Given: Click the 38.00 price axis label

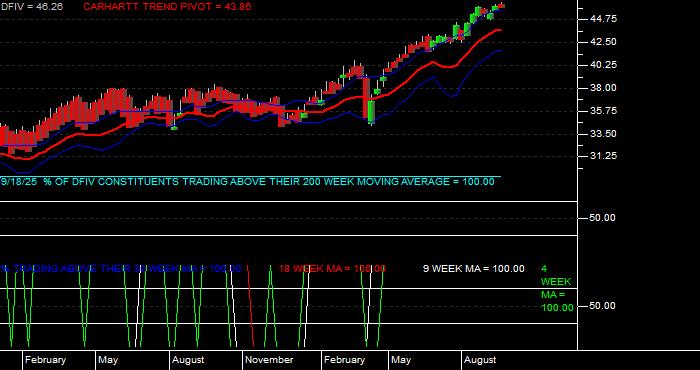Looking at the screenshot, I should click(x=604, y=88).
